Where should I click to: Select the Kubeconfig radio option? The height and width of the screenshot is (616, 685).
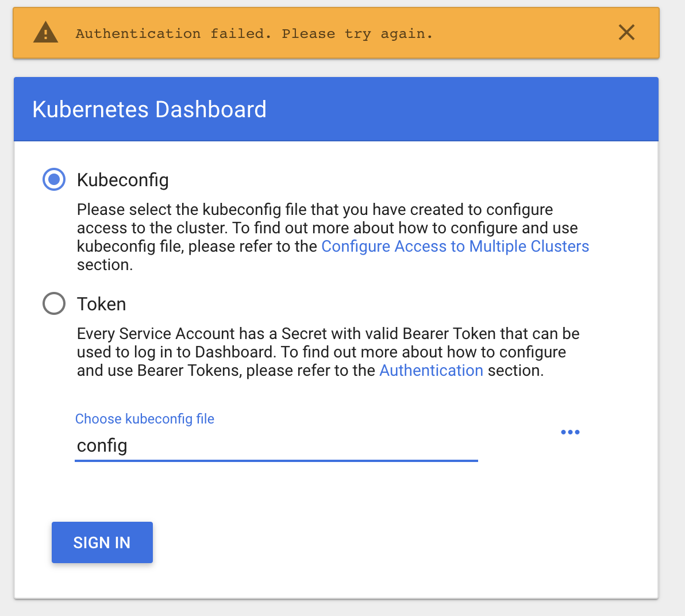pyautogui.click(x=54, y=179)
